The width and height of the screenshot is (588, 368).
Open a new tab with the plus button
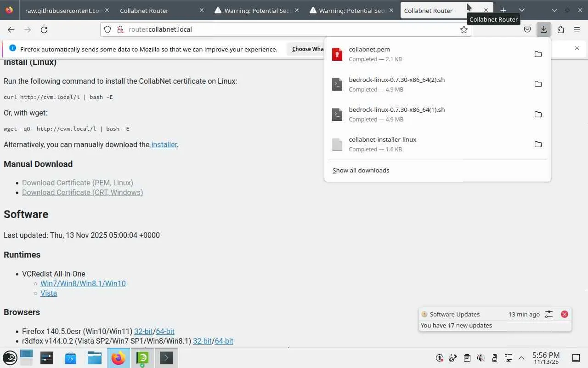coord(503,10)
